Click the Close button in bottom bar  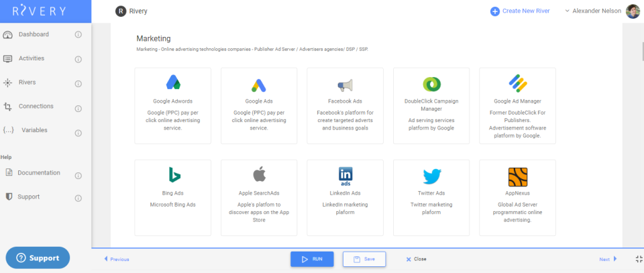[416, 259]
